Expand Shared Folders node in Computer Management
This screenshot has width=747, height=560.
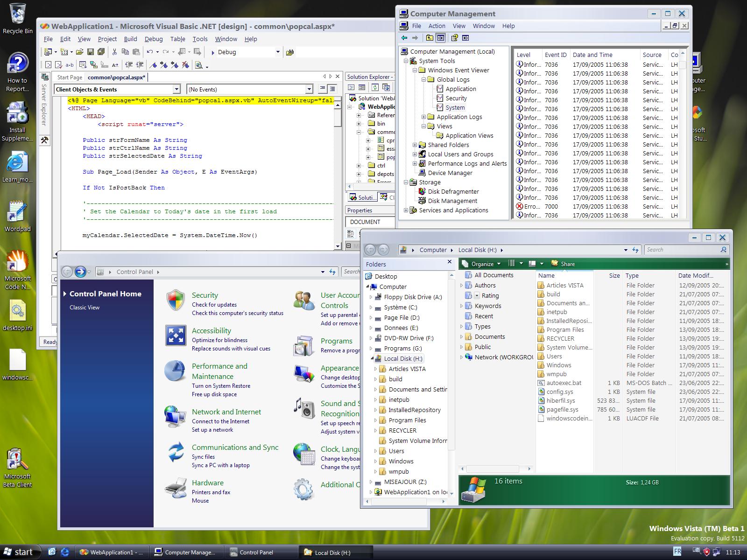click(x=415, y=145)
